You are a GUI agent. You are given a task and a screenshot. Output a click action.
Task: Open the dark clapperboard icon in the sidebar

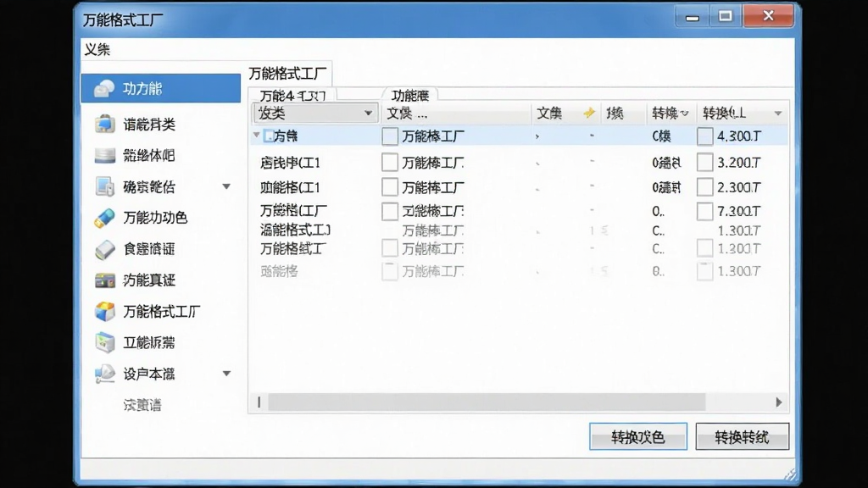click(104, 280)
